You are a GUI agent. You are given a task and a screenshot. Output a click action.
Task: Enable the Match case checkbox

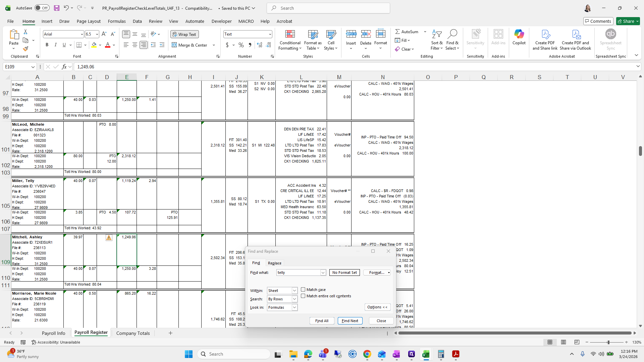click(303, 290)
